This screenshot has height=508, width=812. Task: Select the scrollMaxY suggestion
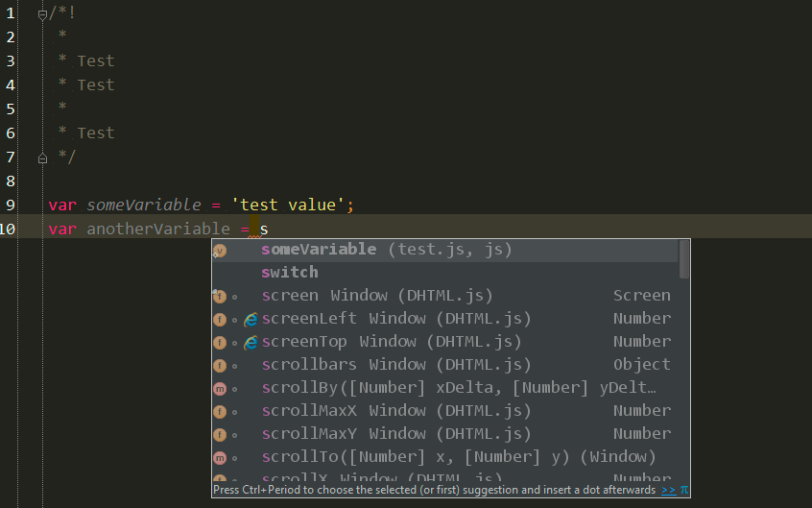click(444, 434)
